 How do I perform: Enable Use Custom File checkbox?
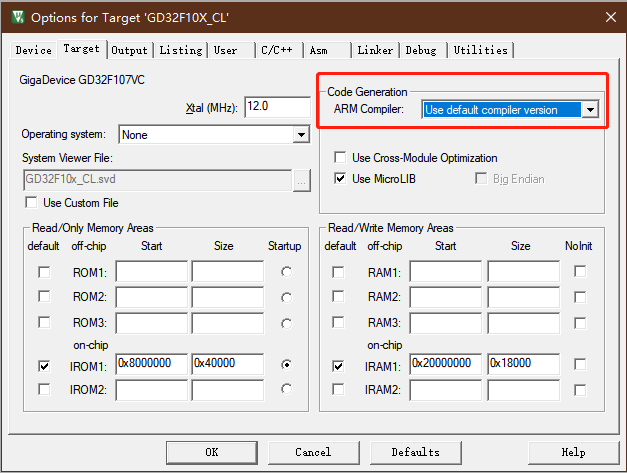pos(31,202)
